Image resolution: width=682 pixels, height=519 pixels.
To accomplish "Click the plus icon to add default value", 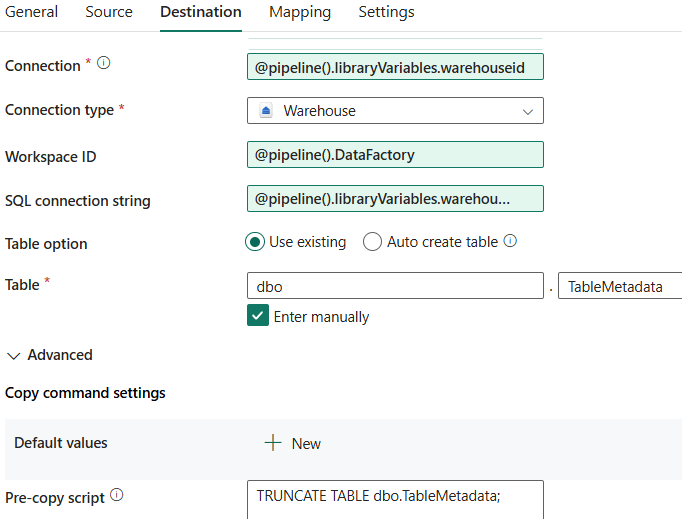I will coord(273,443).
